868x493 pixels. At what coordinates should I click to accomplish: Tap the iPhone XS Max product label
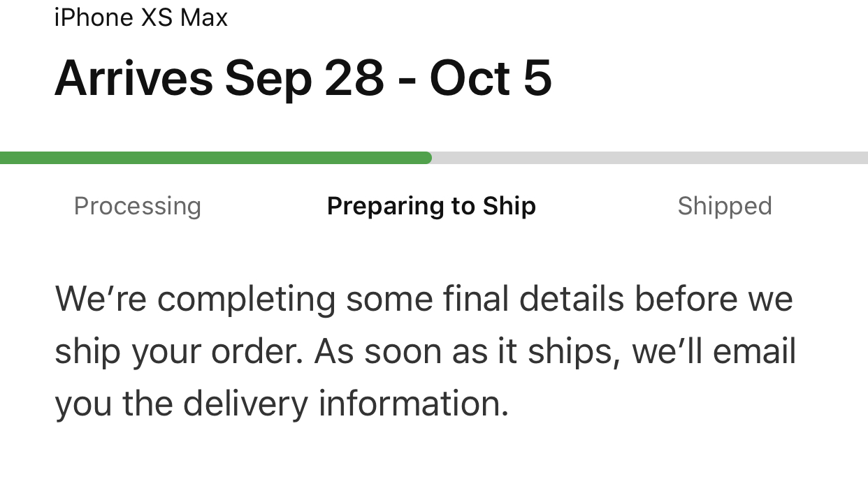[141, 17]
